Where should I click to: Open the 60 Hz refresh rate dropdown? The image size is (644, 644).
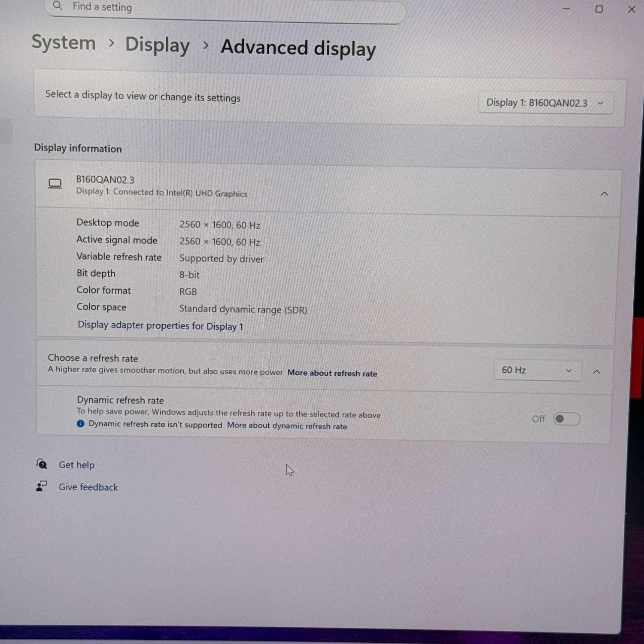(537, 370)
